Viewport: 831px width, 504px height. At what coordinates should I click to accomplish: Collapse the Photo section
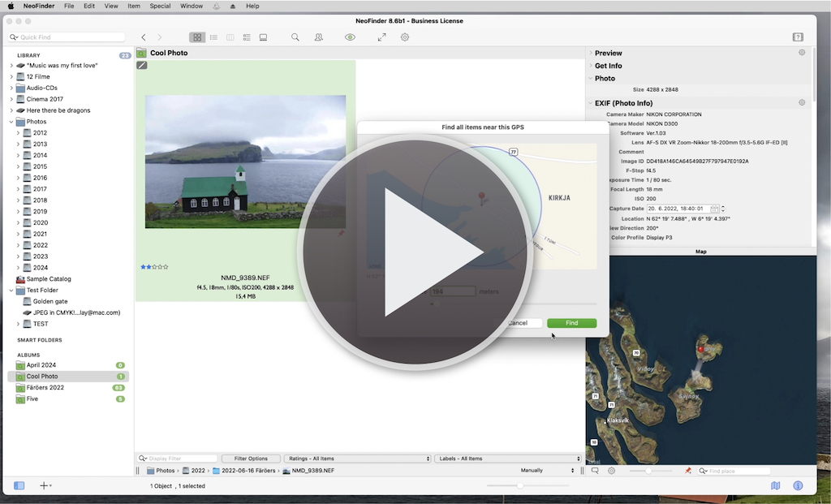click(x=591, y=79)
